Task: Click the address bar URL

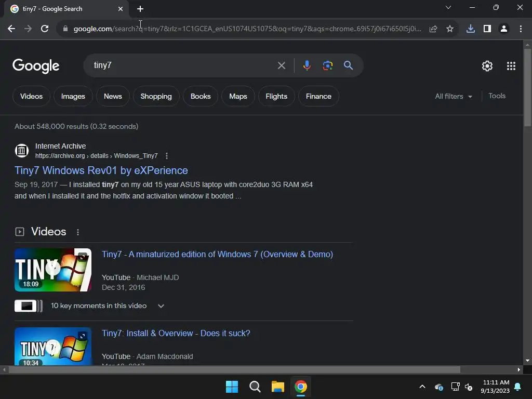Action: click(247, 29)
